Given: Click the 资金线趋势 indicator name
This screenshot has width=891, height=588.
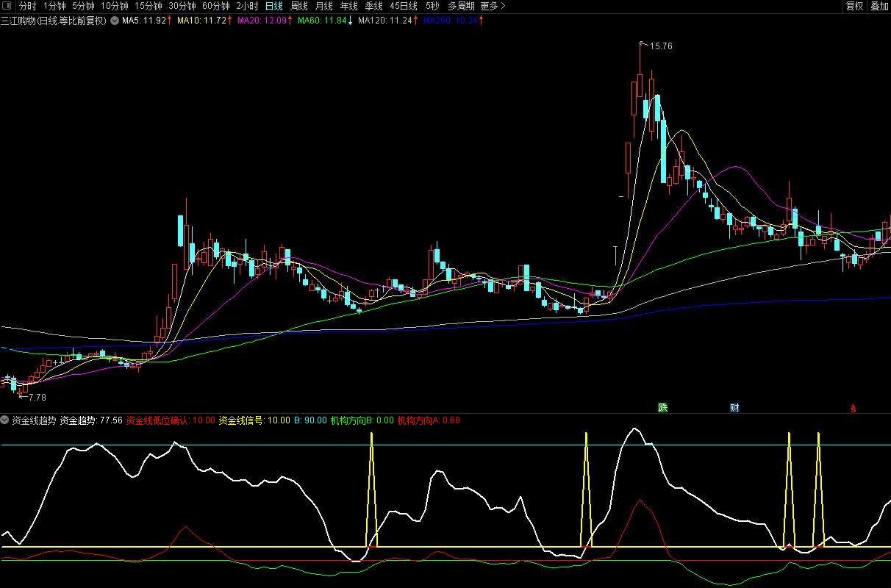Looking at the screenshot, I should point(34,420).
